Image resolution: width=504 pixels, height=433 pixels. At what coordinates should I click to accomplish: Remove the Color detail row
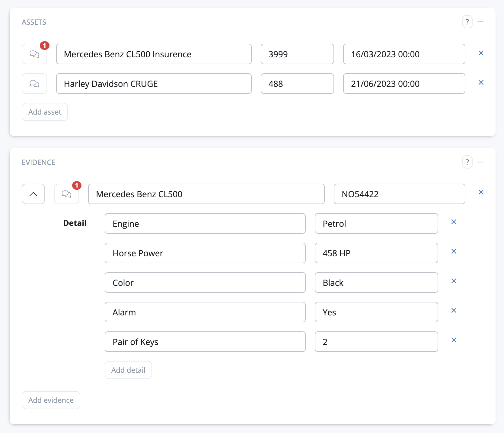click(x=454, y=281)
